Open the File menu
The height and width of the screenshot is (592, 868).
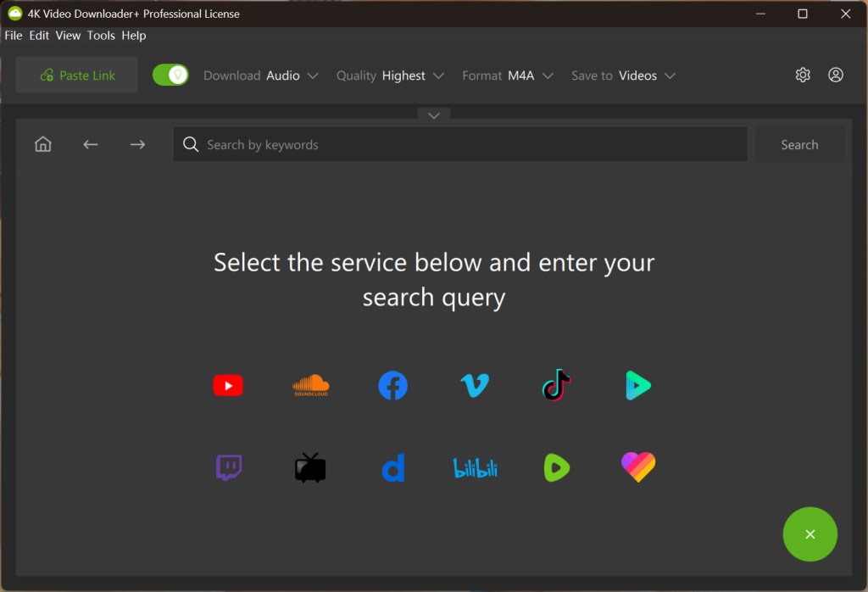pyautogui.click(x=14, y=36)
